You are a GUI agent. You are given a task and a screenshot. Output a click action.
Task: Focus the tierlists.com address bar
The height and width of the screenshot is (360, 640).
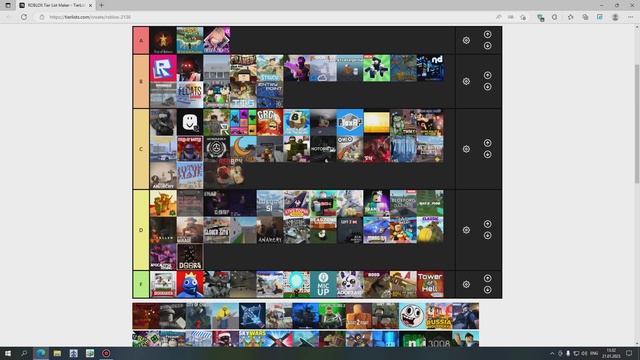(265, 17)
